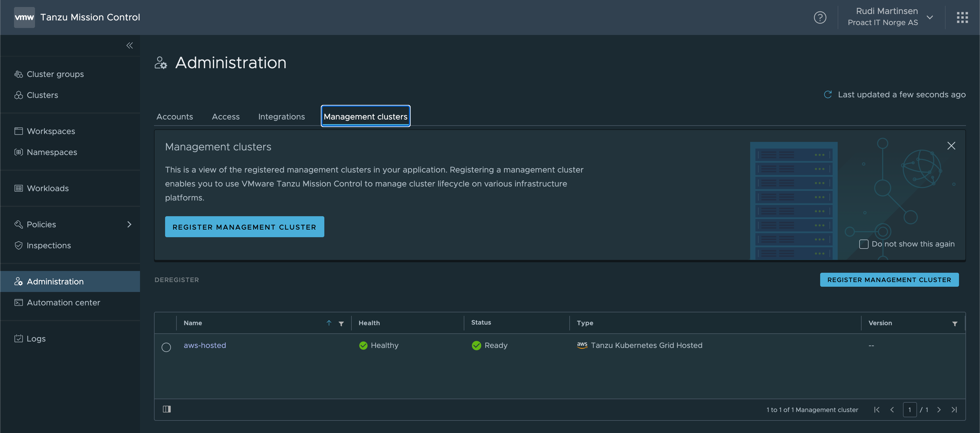The width and height of the screenshot is (980, 433).
Task: Click the refresh icon near Last updated
Action: coord(827,94)
